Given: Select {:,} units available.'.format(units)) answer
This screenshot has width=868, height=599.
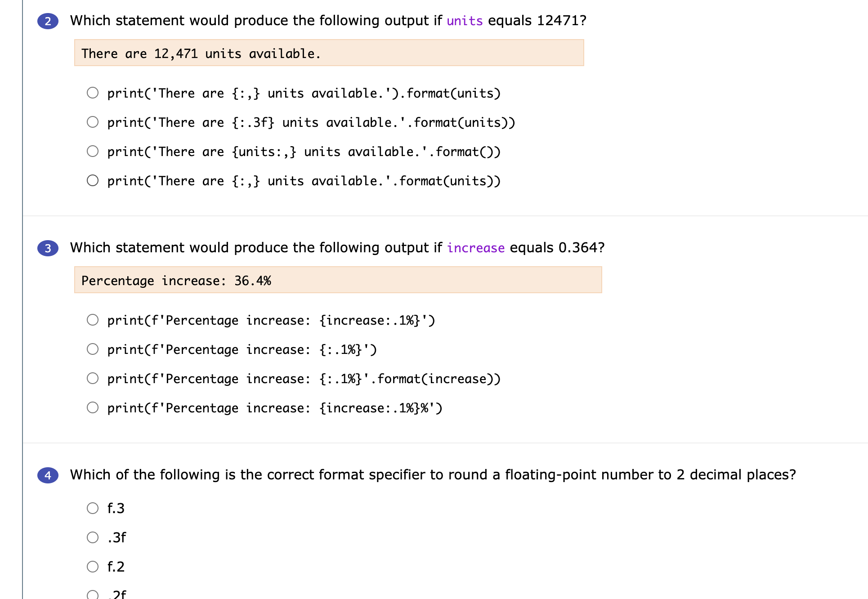Looking at the screenshot, I should 93,181.
